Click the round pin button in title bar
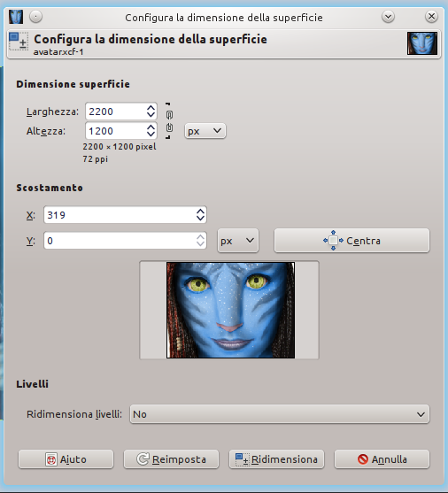The image size is (448, 493). coord(36,16)
